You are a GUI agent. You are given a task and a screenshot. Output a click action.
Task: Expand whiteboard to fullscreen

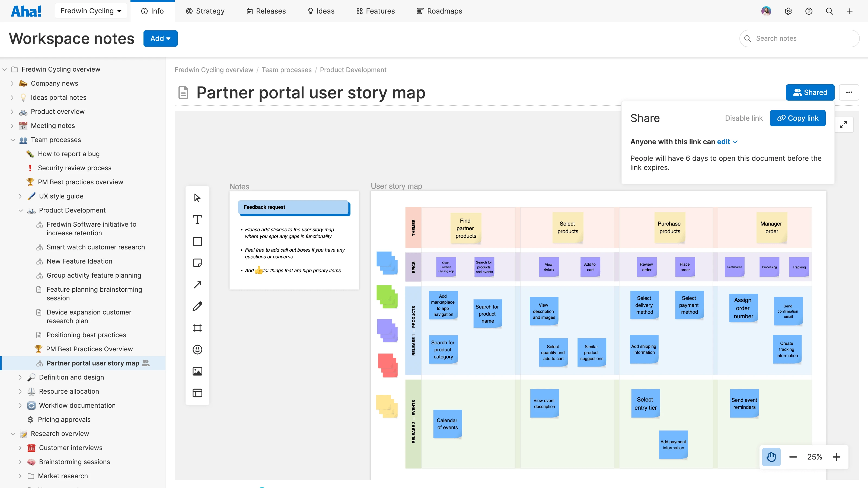[x=843, y=125]
